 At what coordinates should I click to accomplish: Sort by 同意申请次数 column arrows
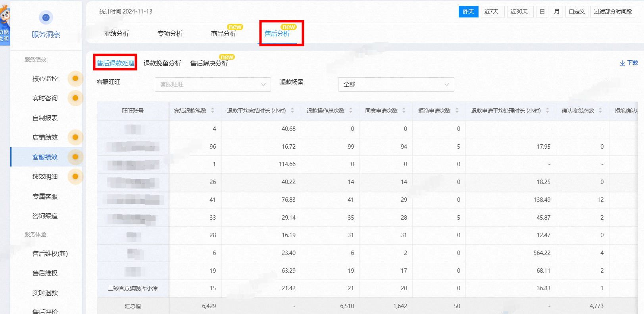click(x=404, y=111)
